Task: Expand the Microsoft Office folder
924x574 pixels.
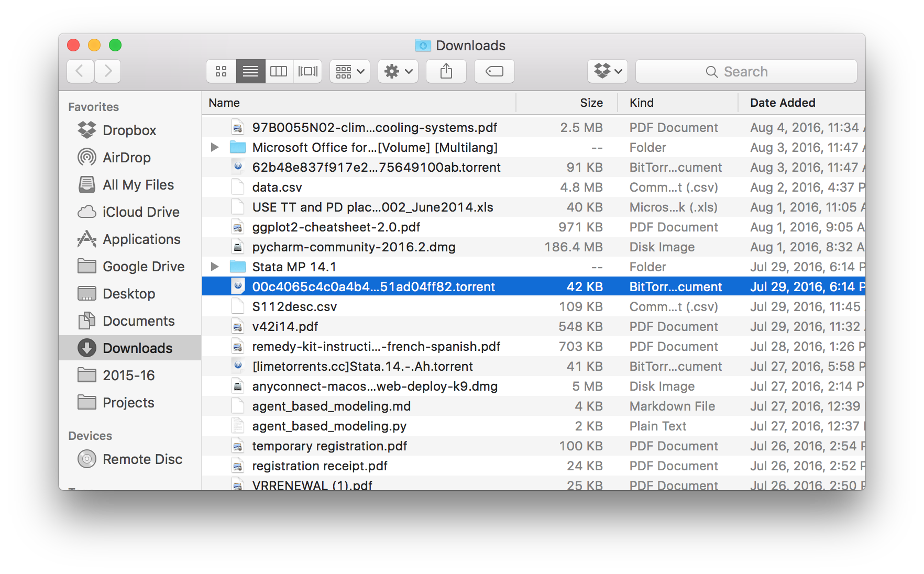Action: (214, 148)
